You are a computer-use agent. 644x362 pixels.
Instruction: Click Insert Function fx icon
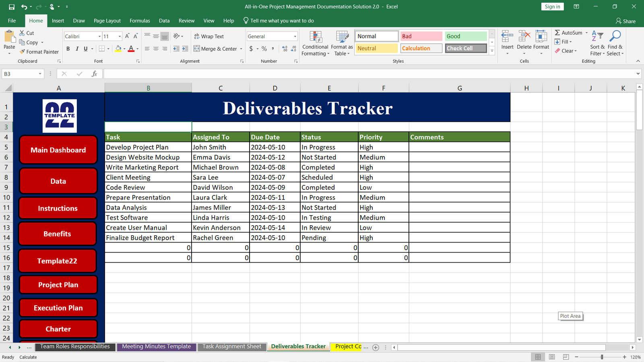pyautogui.click(x=94, y=74)
